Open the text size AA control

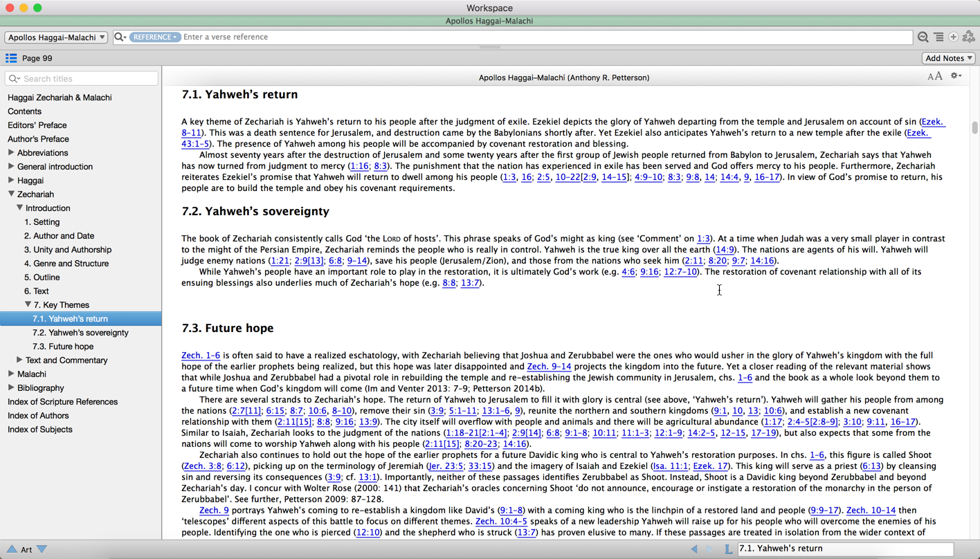tap(934, 77)
